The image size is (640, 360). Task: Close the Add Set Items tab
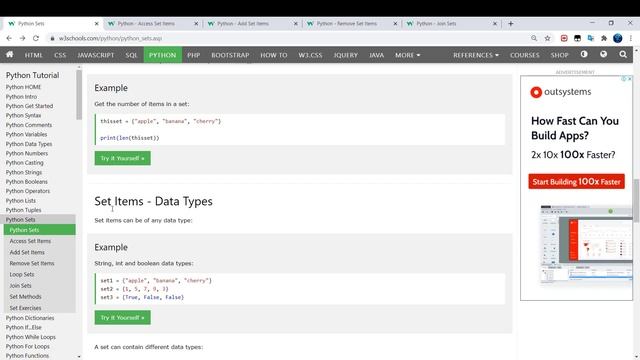point(296,24)
